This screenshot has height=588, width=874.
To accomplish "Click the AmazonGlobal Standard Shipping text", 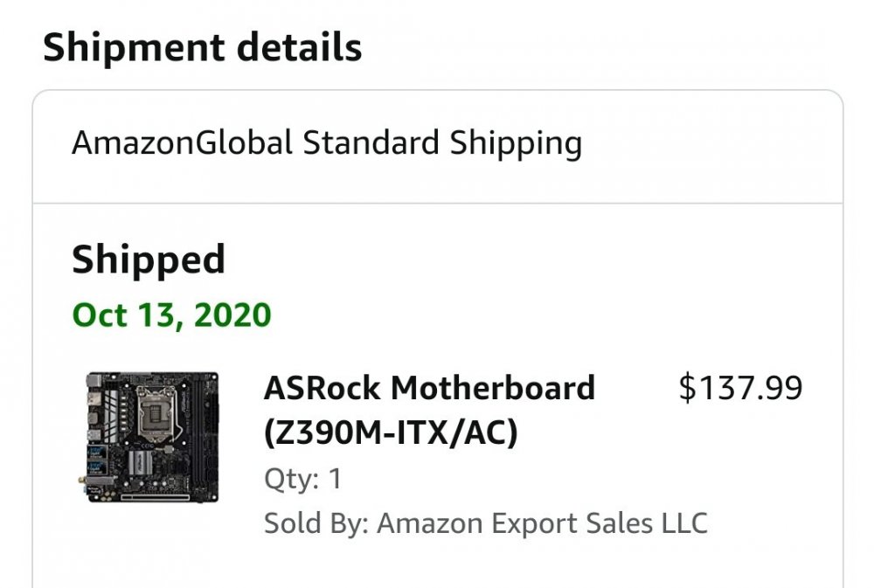I will tap(327, 143).
